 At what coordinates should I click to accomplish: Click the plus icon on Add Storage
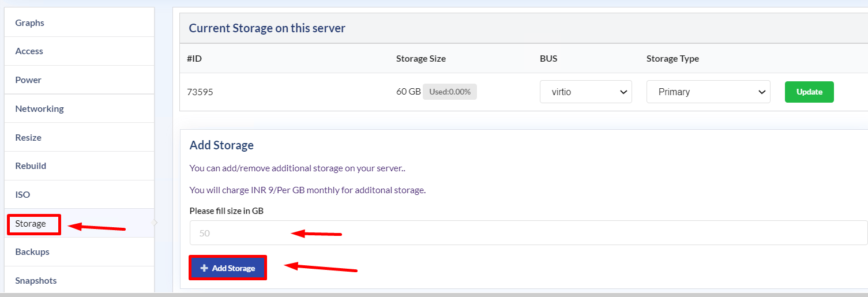(x=204, y=268)
